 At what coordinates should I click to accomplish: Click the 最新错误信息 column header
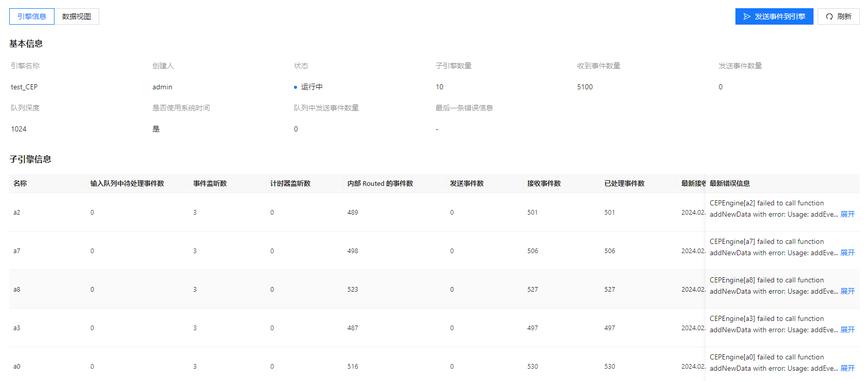point(729,183)
